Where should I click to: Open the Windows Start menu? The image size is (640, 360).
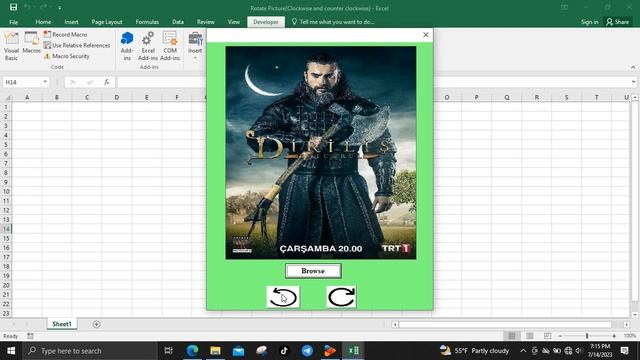coord(11,351)
